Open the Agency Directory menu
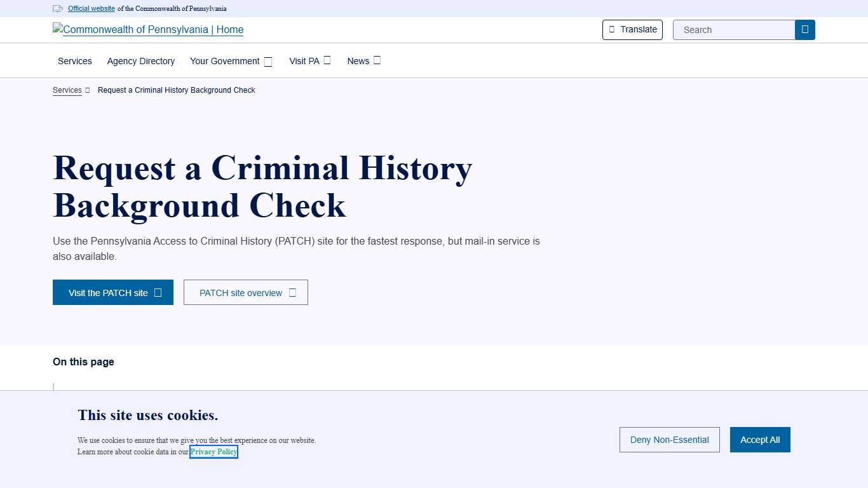868x488 pixels. [x=140, y=61]
